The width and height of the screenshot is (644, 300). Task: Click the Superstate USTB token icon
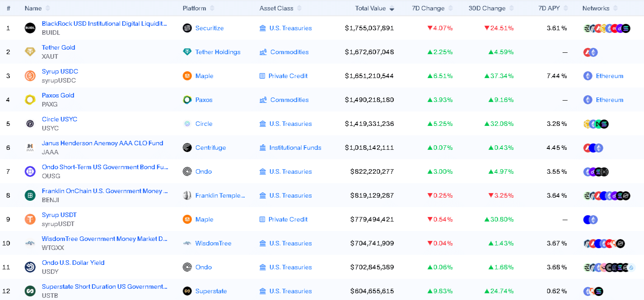coord(30,291)
